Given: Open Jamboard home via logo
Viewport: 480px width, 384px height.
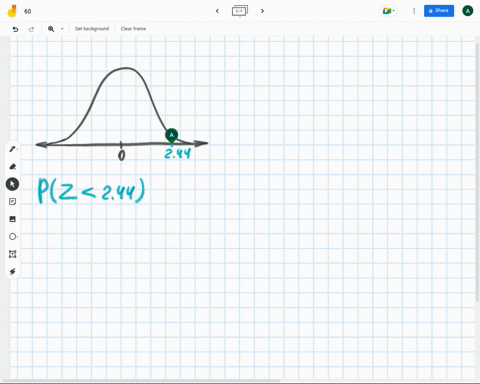Looking at the screenshot, I should [x=12, y=11].
